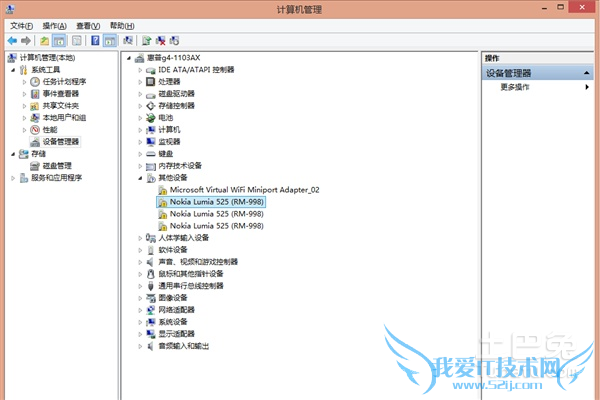600x400 pixels.
Task: Select 音频输入和输出 category
Action: coord(184,346)
